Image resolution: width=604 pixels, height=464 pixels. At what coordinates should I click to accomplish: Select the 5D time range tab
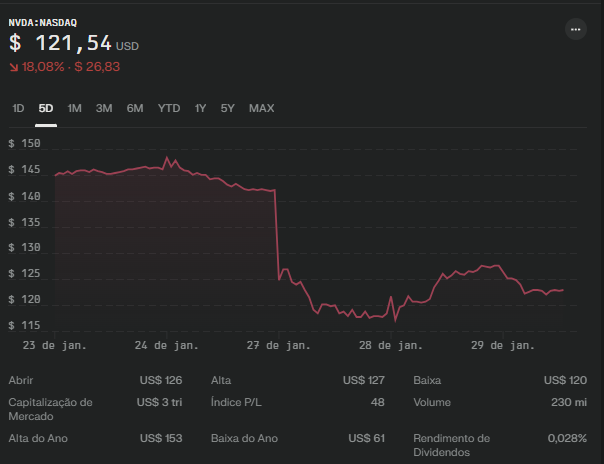tap(46, 109)
